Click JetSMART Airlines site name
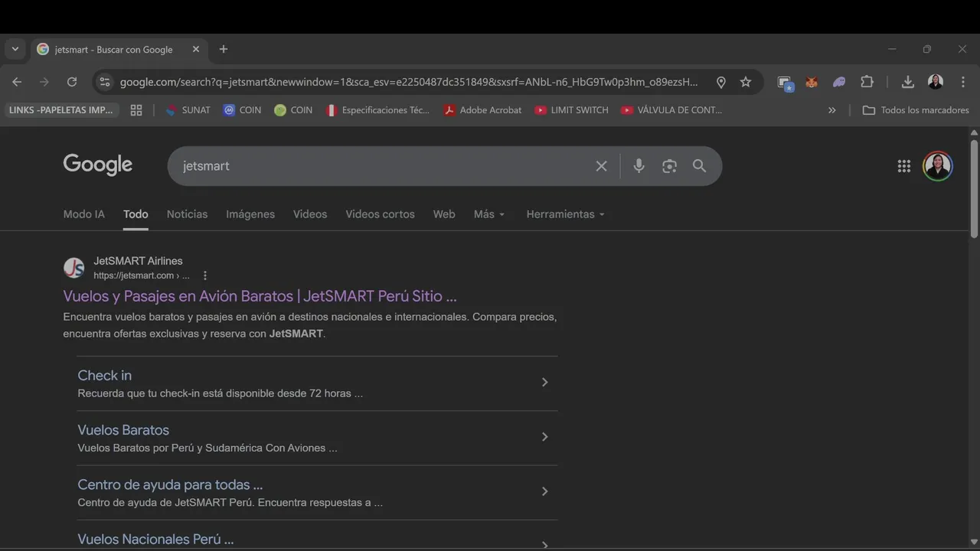This screenshot has height=551, width=980. tap(138, 261)
